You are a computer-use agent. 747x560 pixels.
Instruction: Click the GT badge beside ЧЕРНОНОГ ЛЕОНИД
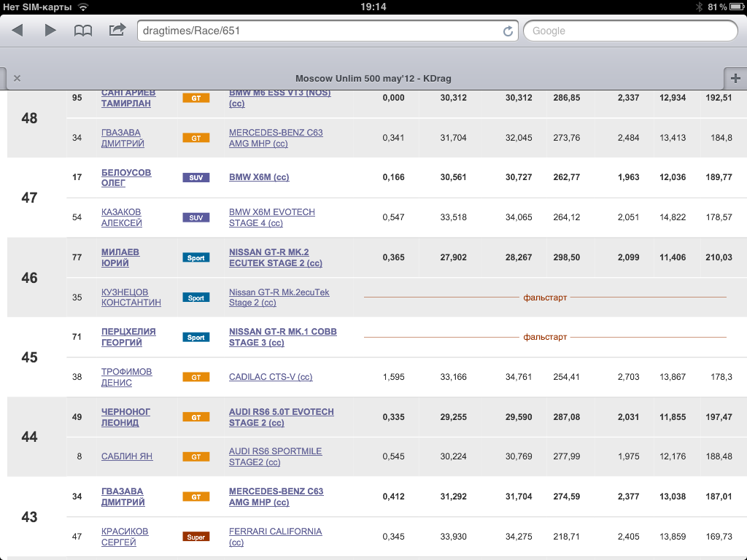196,417
